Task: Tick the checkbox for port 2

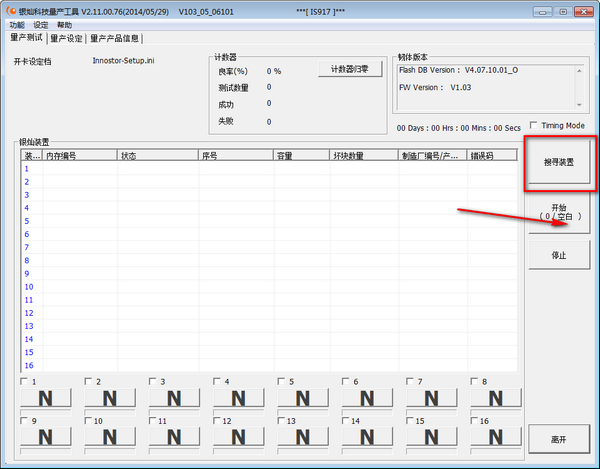Action: point(88,382)
